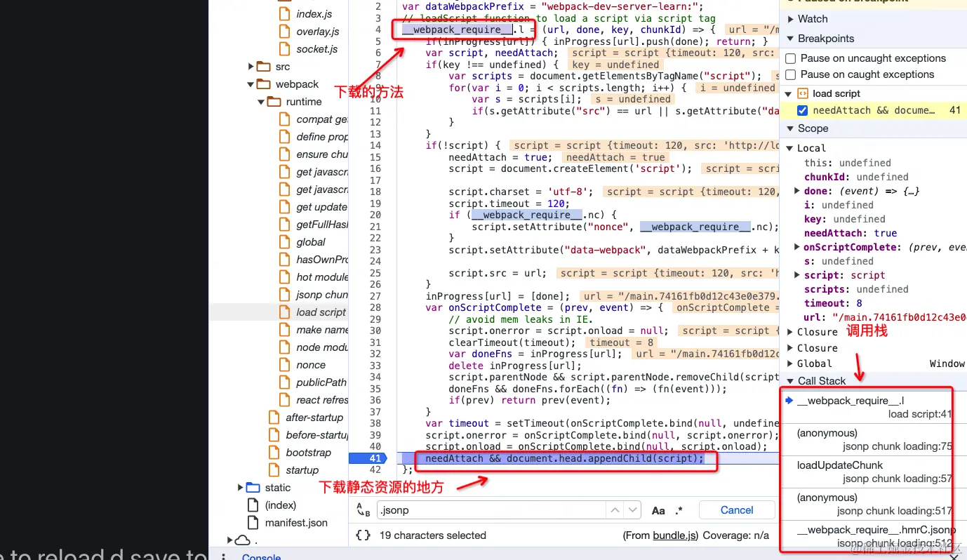Screen dimensions: 967x560
Task: Expand the static folder arrow
Action: [x=241, y=488]
